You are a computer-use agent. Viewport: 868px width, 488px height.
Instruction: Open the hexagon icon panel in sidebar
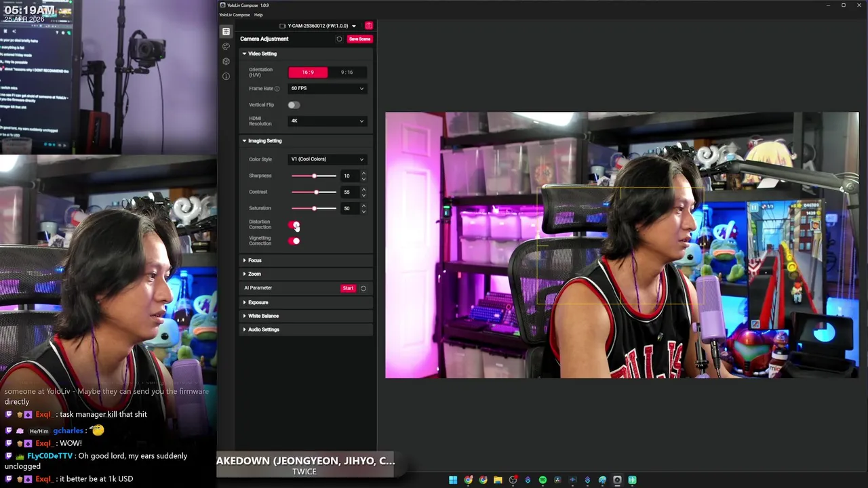[x=226, y=61]
